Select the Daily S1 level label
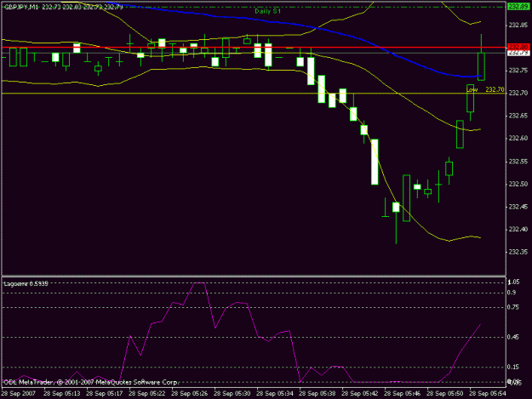This screenshot has width=532, height=399. coord(267,11)
